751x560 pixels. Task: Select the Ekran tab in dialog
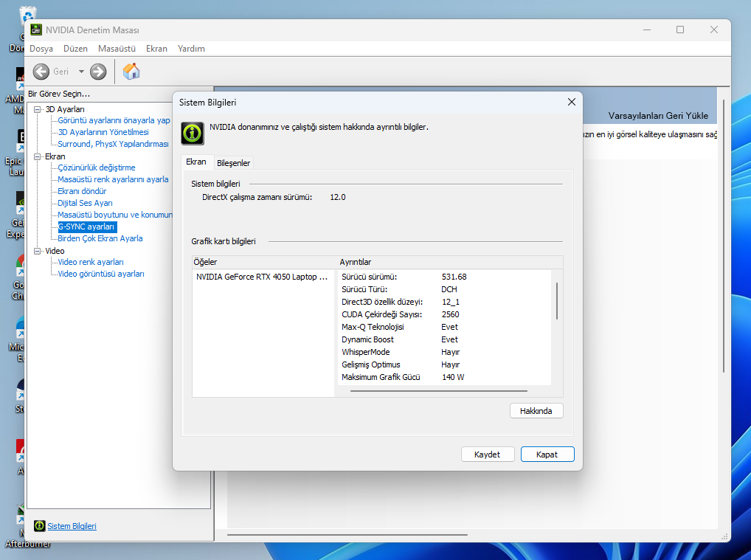[196, 162]
